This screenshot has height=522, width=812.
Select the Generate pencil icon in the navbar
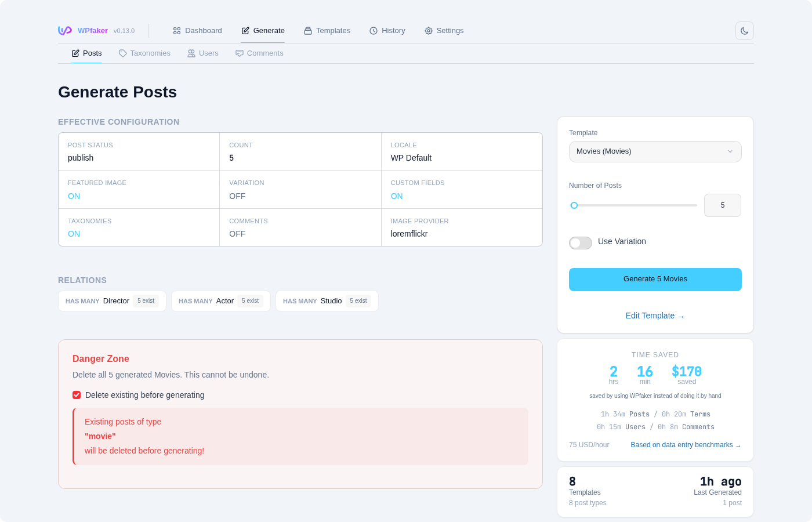pyautogui.click(x=245, y=30)
